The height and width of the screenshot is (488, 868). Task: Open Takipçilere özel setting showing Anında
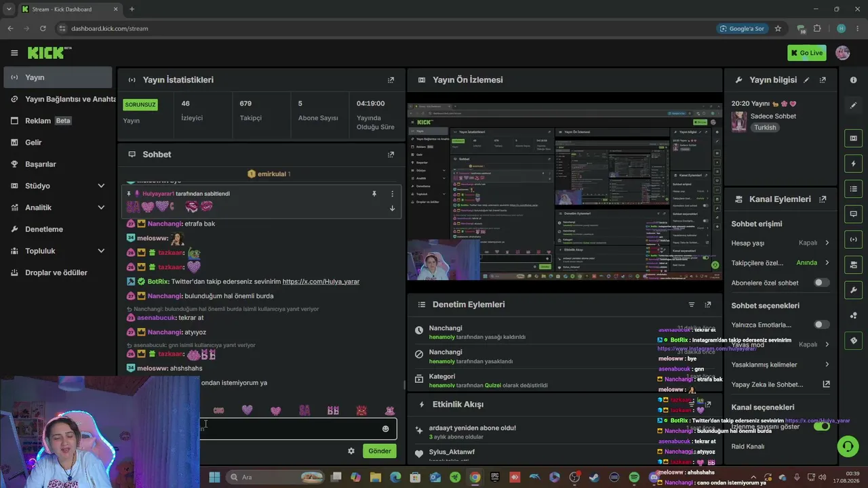(780, 263)
